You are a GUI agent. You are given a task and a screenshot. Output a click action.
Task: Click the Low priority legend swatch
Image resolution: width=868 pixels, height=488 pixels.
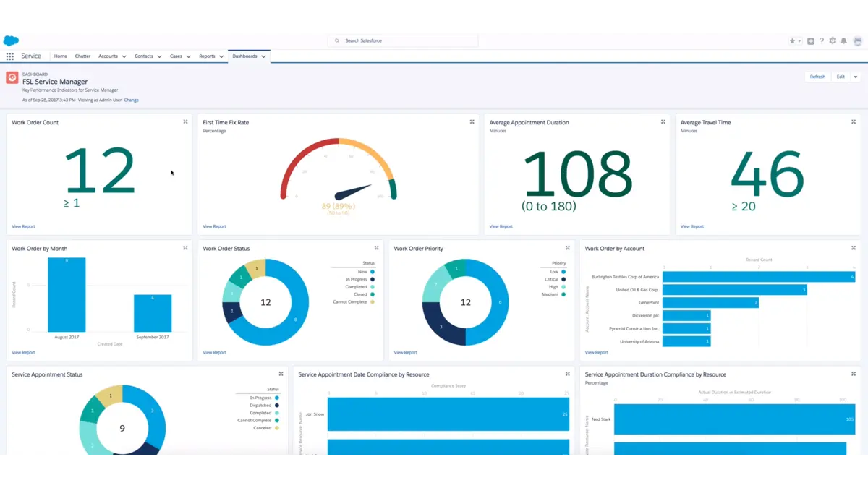[563, 272]
